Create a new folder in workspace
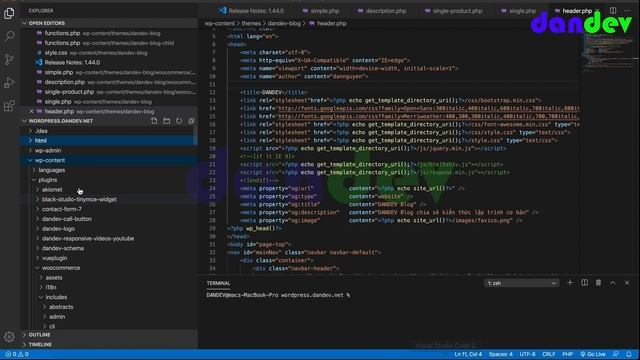This screenshot has height=360, width=640. pos(167,121)
